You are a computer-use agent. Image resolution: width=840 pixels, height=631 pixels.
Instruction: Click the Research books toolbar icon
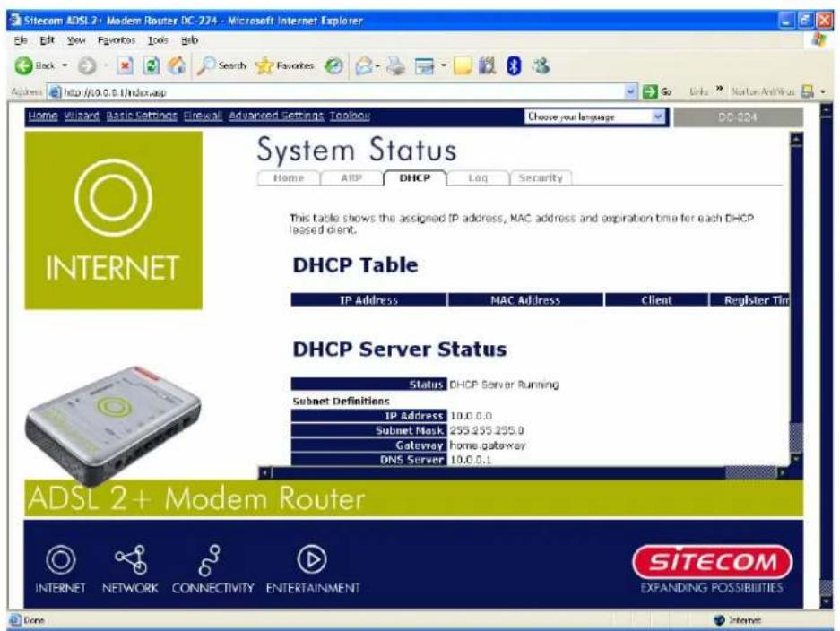pyautogui.click(x=487, y=66)
